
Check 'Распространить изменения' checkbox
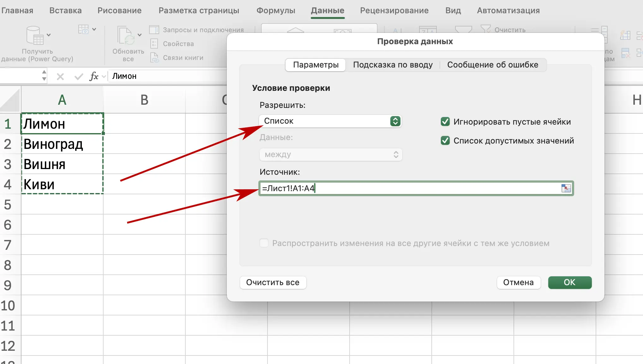pos(264,243)
